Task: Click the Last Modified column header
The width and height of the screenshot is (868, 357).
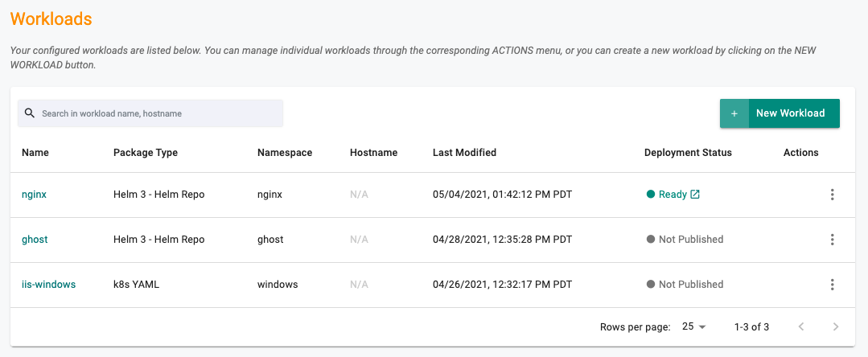Action: pyautogui.click(x=464, y=152)
